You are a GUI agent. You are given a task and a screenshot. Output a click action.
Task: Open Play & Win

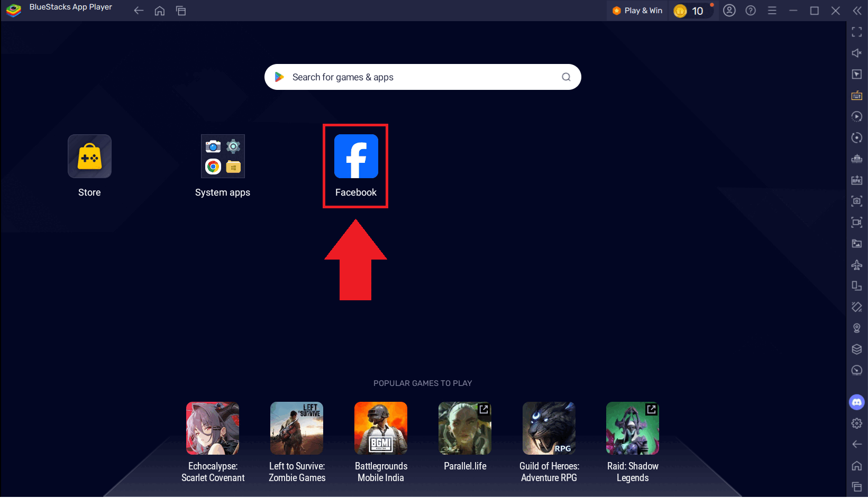point(637,11)
